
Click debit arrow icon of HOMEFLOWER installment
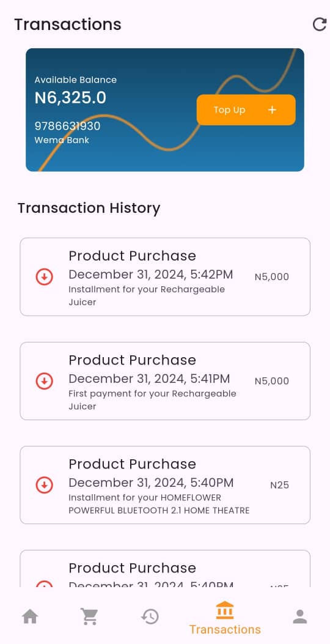[x=44, y=485]
